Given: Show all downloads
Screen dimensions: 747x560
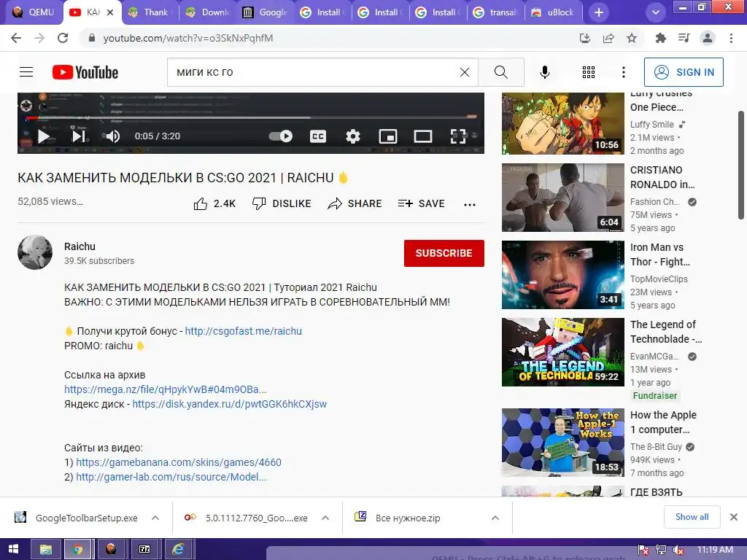Looking at the screenshot, I should click(692, 517).
